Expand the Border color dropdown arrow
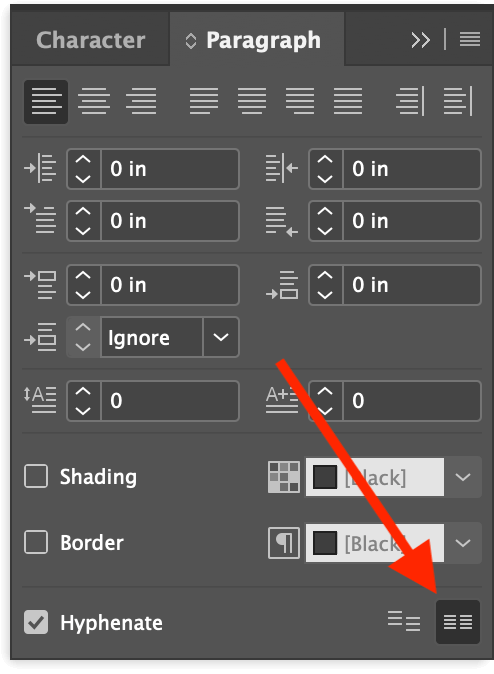 tap(463, 543)
